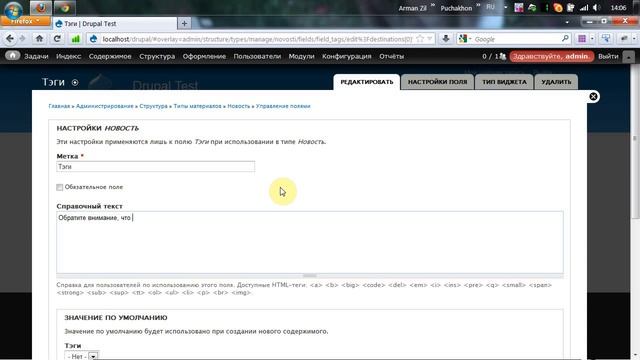This screenshot has height=360, width=640.
Task: Follow the Управление полями breadcrumb link
Action: click(x=283, y=106)
